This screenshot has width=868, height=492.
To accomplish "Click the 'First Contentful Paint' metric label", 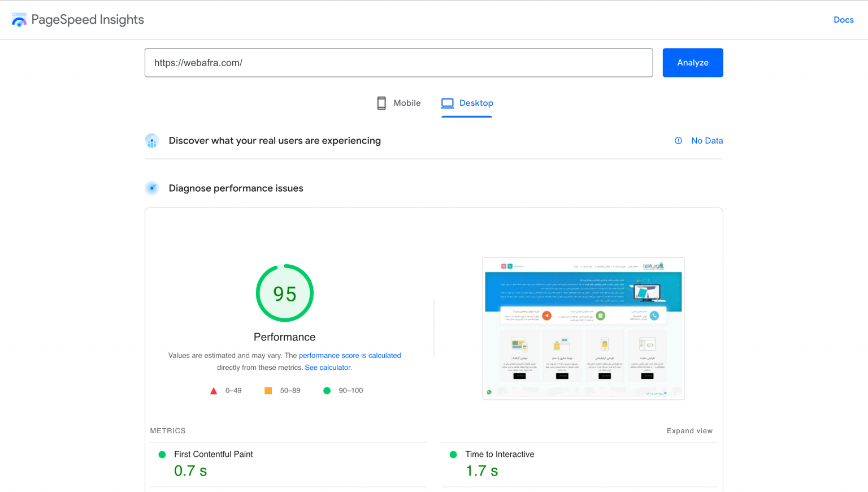I will coord(214,454).
